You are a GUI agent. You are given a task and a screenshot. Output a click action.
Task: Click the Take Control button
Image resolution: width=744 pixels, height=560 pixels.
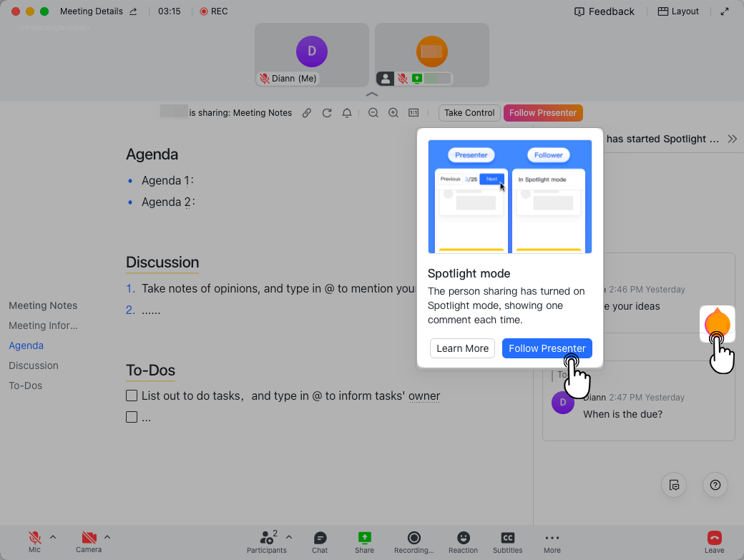coord(469,112)
